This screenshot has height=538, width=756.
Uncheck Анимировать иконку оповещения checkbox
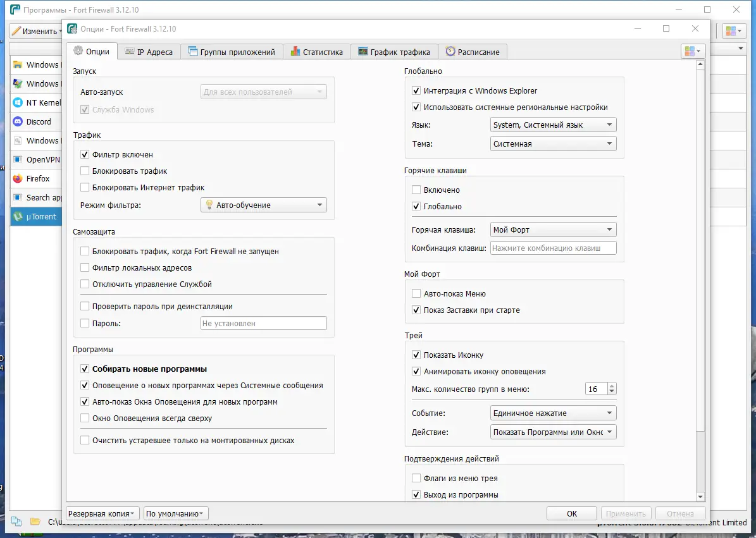(416, 371)
